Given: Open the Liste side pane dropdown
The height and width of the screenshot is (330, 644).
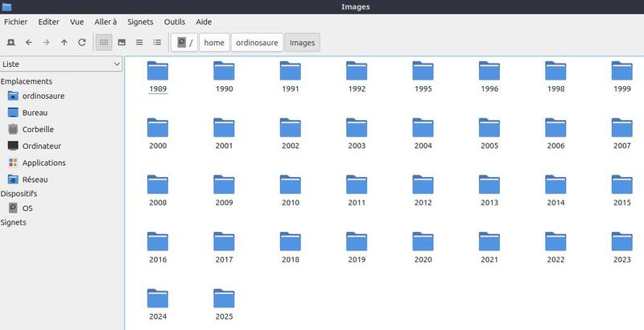Looking at the screenshot, I should 61,64.
